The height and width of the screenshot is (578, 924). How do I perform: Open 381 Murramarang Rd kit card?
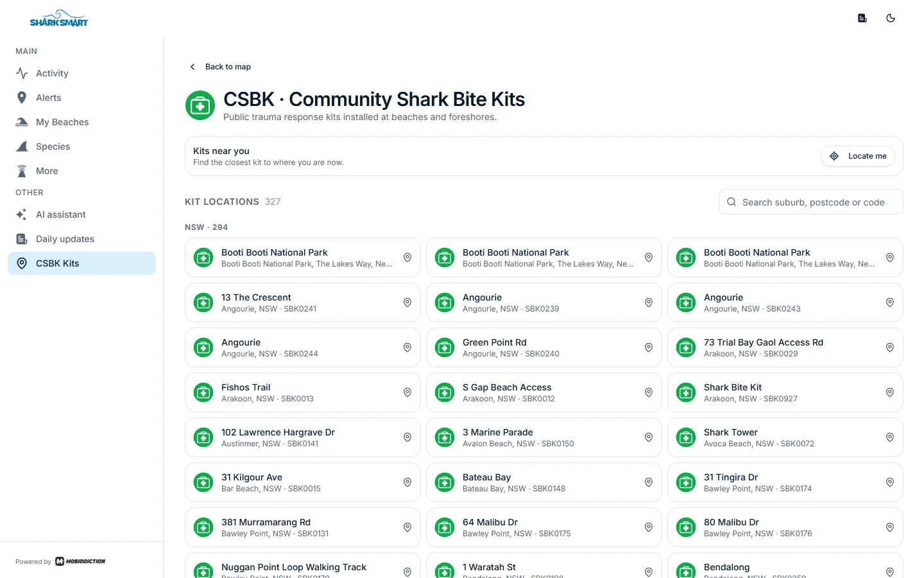pos(303,527)
